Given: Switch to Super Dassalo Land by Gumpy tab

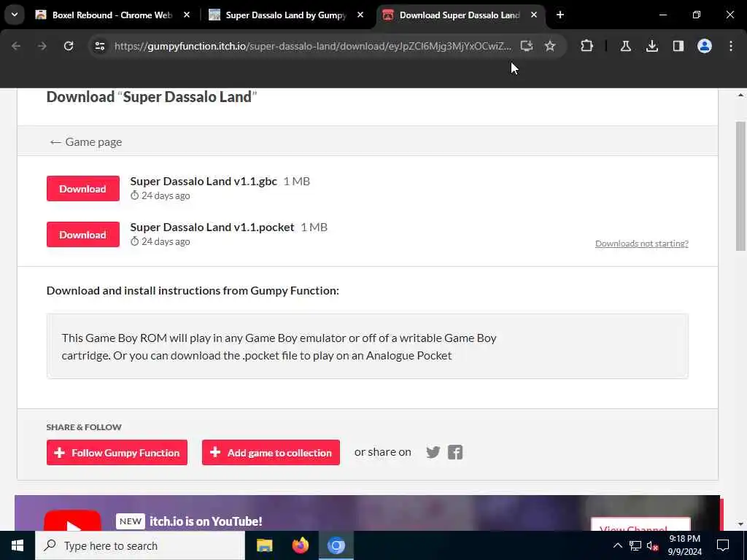Looking at the screenshot, I should click(286, 15).
